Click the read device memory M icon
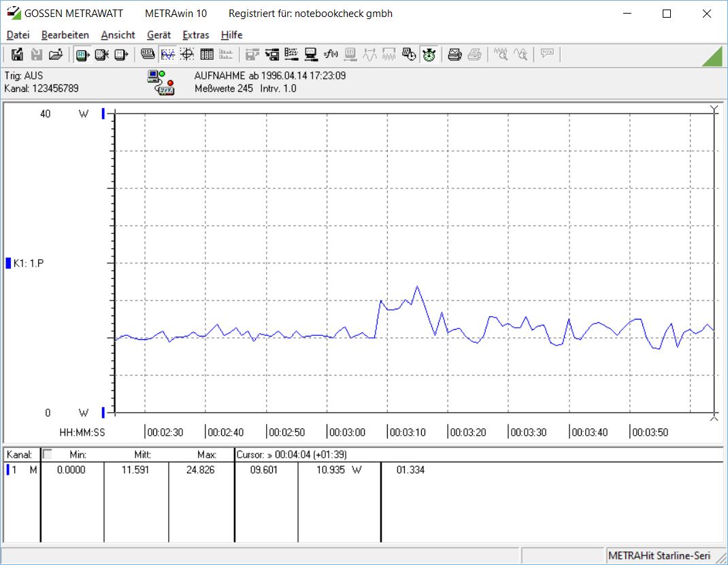The height and width of the screenshot is (565, 728). pyautogui.click(x=120, y=55)
